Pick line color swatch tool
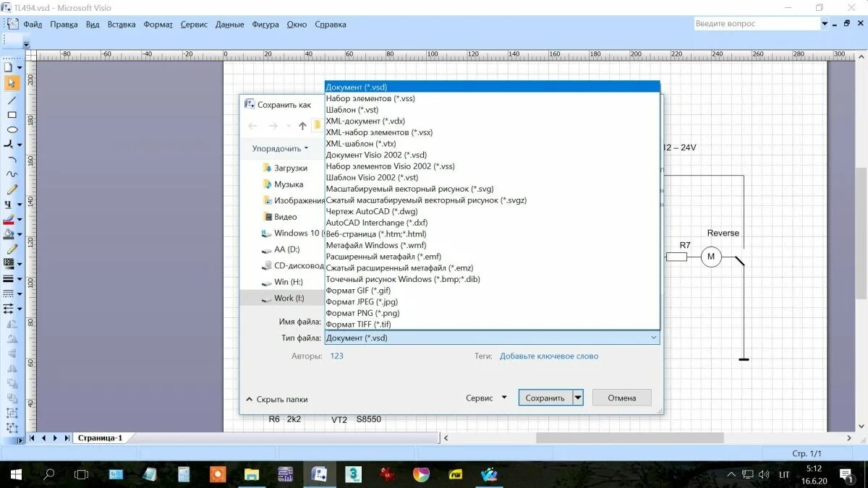The width and height of the screenshot is (868, 488). (9, 219)
